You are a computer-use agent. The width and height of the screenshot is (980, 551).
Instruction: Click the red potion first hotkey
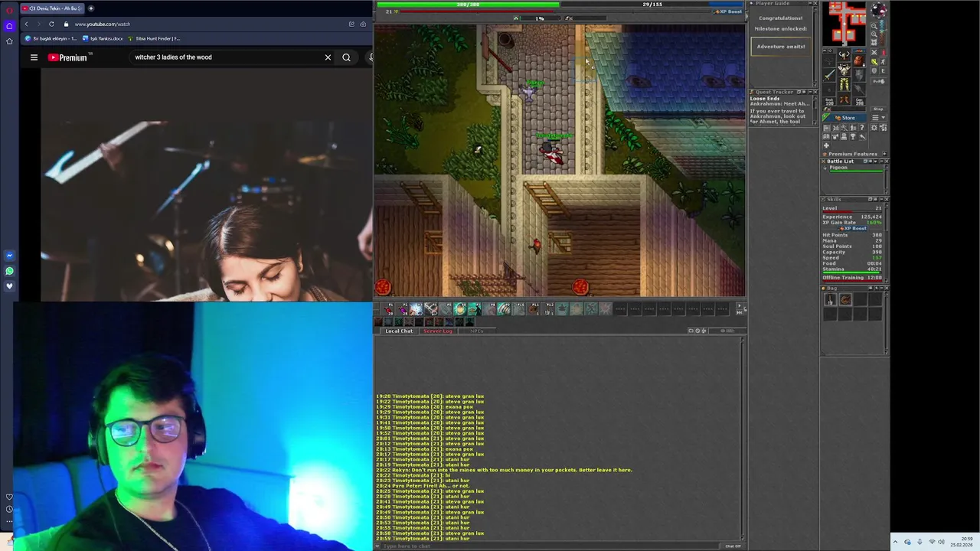click(387, 309)
